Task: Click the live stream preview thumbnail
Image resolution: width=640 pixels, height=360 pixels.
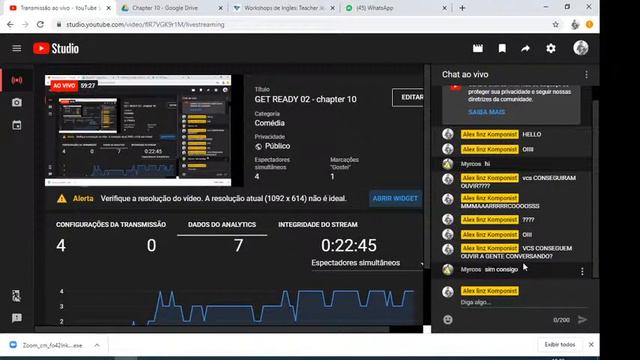Action: pyautogui.click(x=138, y=131)
